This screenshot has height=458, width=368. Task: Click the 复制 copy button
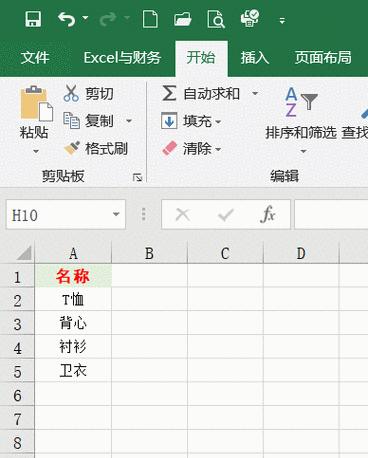[x=89, y=121]
